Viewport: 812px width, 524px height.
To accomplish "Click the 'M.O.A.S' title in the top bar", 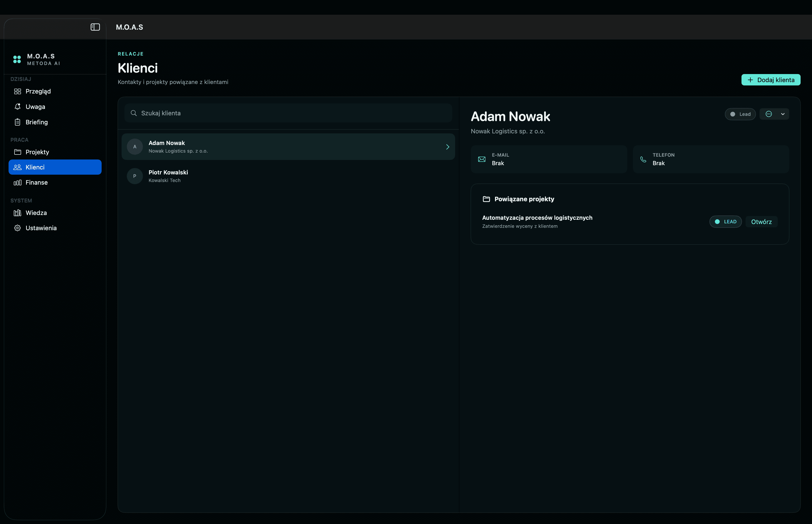I will pos(129,27).
